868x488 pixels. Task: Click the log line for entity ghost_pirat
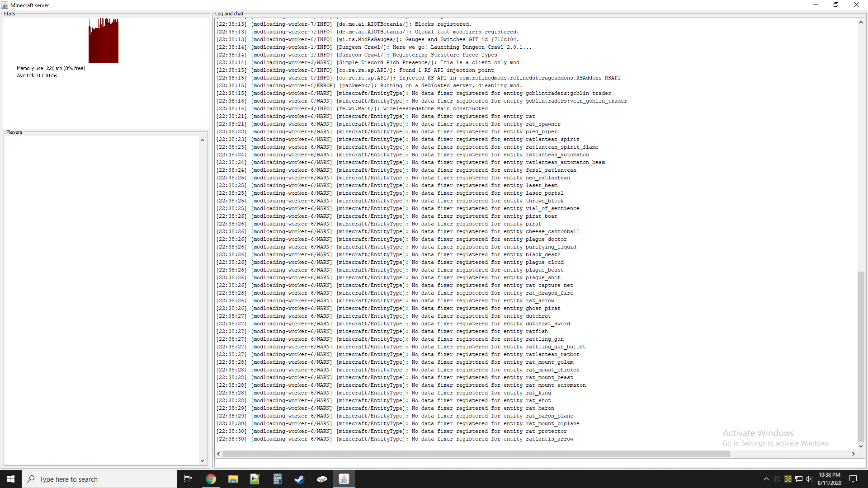(388, 308)
